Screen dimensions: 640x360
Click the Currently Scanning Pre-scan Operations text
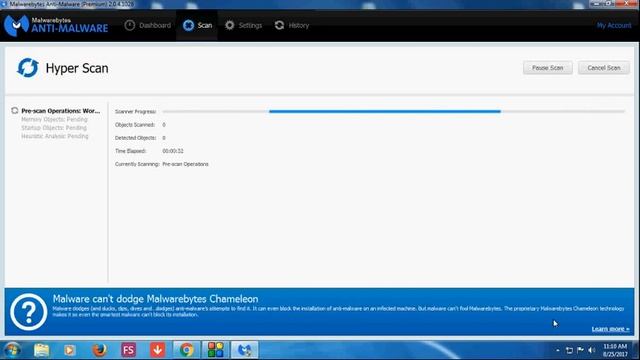[x=185, y=164]
